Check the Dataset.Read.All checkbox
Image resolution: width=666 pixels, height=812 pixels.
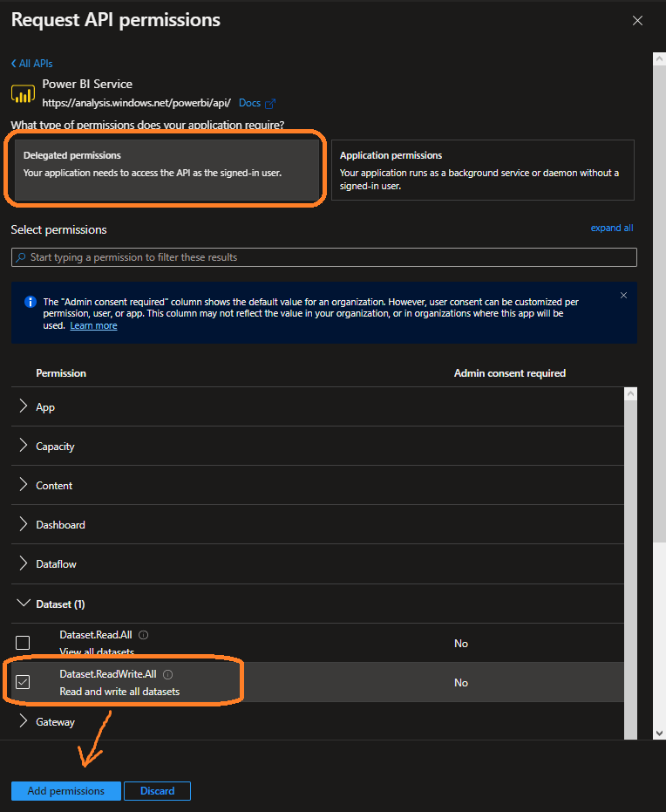(x=24, y=643)
